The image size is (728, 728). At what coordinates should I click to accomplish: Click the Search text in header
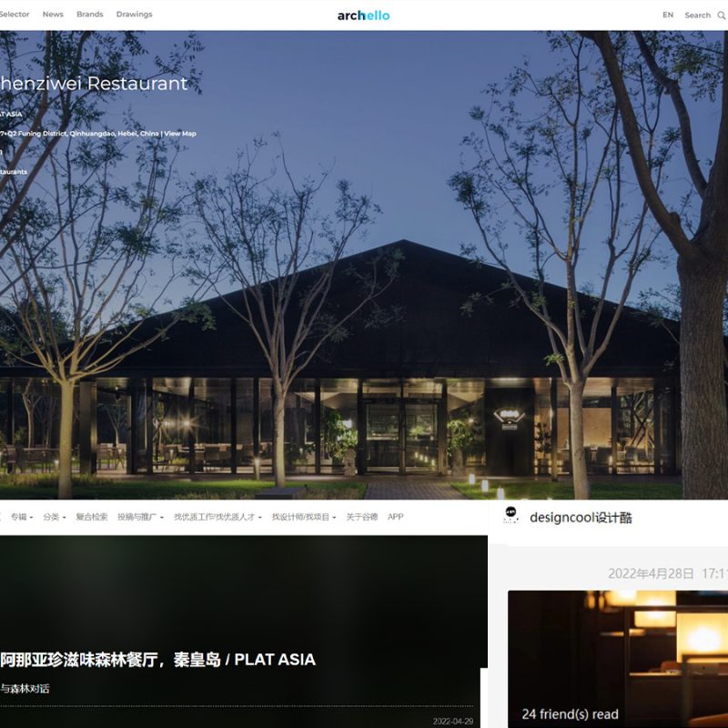[x=697, y=15]
